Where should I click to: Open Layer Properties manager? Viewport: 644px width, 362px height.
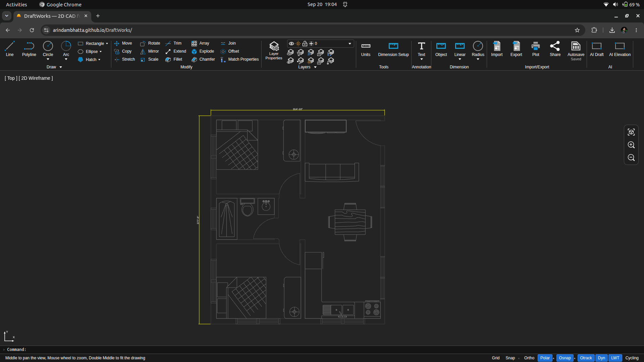274,51
